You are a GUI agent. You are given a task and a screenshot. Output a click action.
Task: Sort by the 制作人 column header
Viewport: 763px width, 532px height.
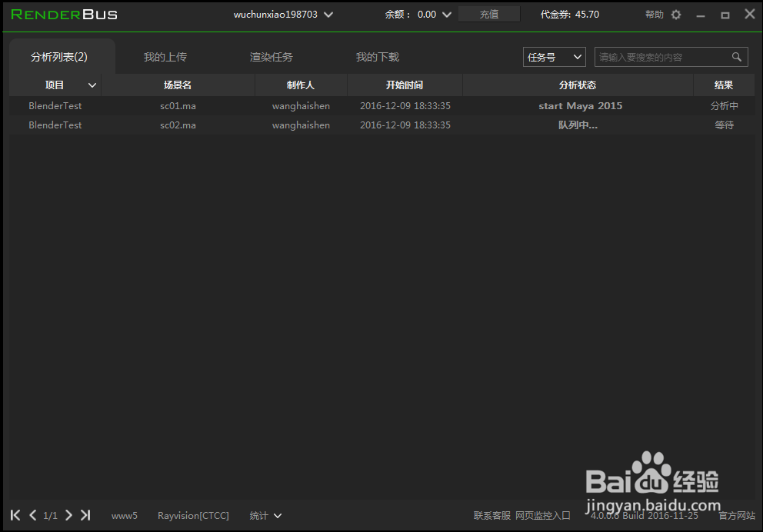(x=301, y=85)
